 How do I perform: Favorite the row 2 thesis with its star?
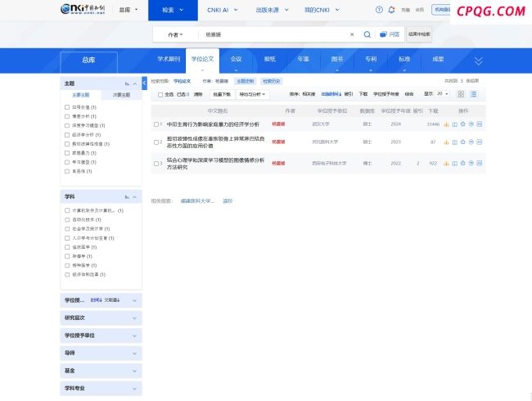pyautogui.click(x=462, y=142)
